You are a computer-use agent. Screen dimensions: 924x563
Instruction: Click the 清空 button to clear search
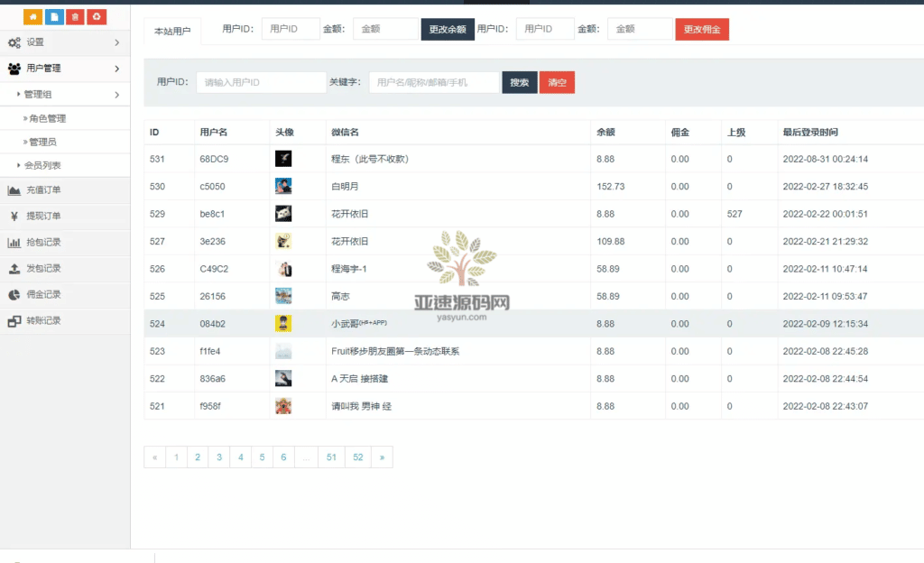(557, 82)
